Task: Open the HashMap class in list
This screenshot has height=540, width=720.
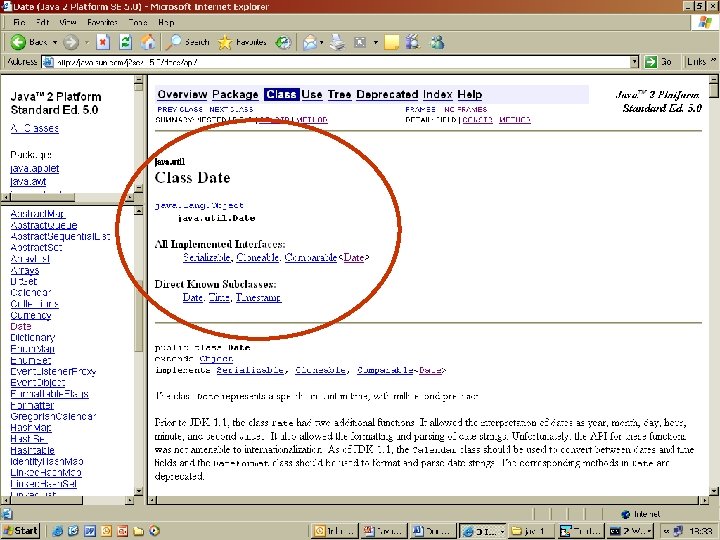Action: pyautogui.click(x=31, y=428)
